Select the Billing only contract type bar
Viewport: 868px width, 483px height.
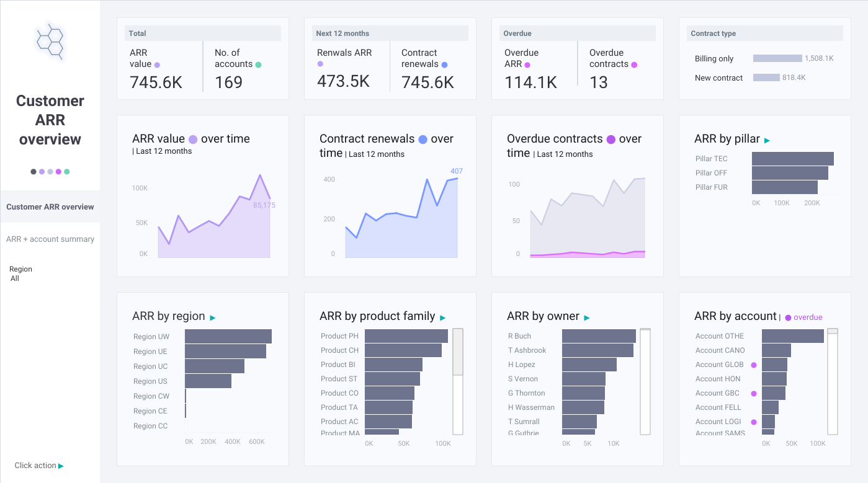pyautogui.click(x=777, y=58)
